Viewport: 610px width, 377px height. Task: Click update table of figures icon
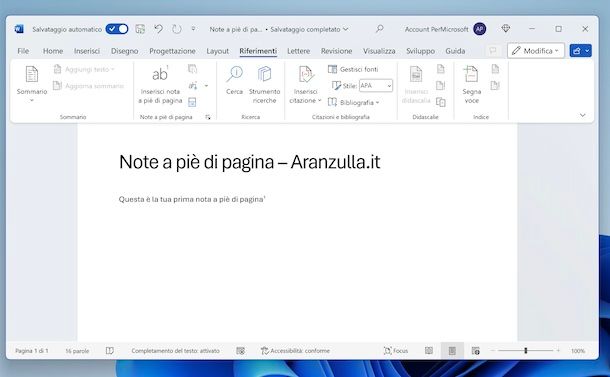tap(441, 86)
